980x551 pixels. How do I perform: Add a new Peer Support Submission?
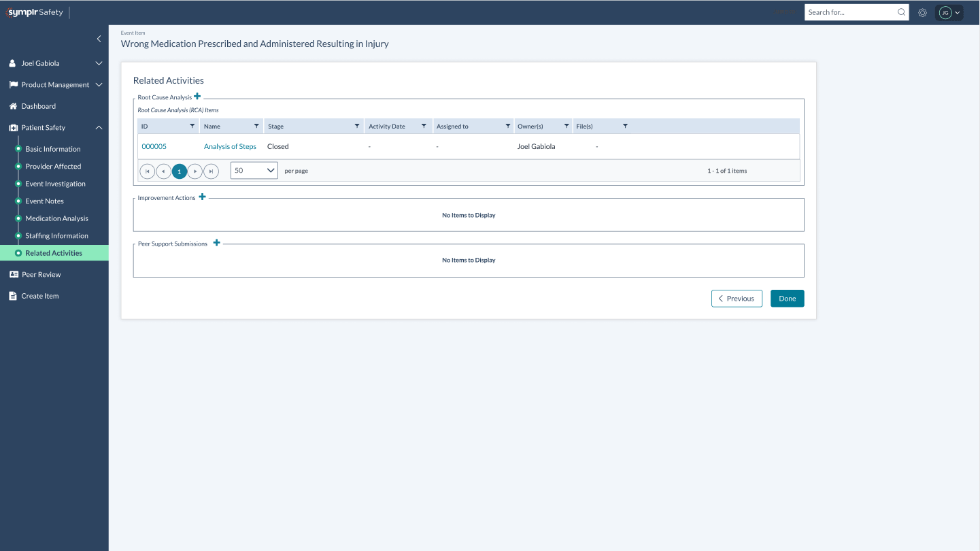(x=216, y=243)
